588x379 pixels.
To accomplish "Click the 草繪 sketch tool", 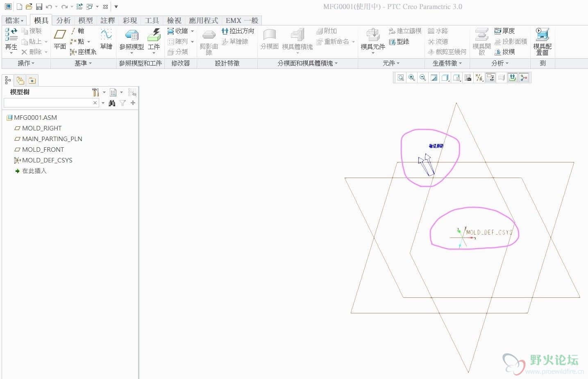I will (x=106, y=39).
